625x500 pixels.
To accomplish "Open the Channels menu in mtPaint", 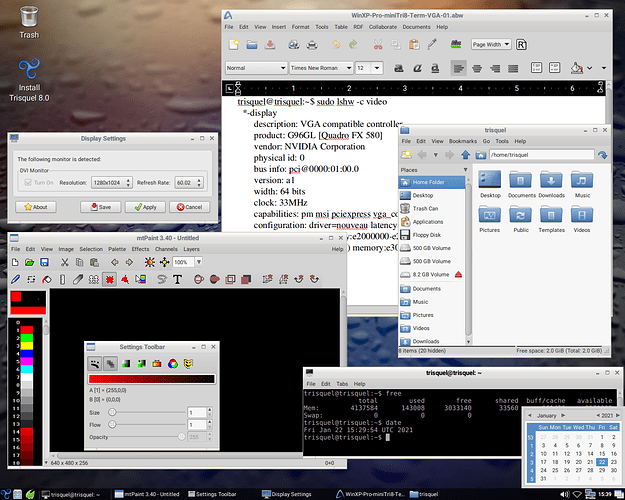I will 166,249.
